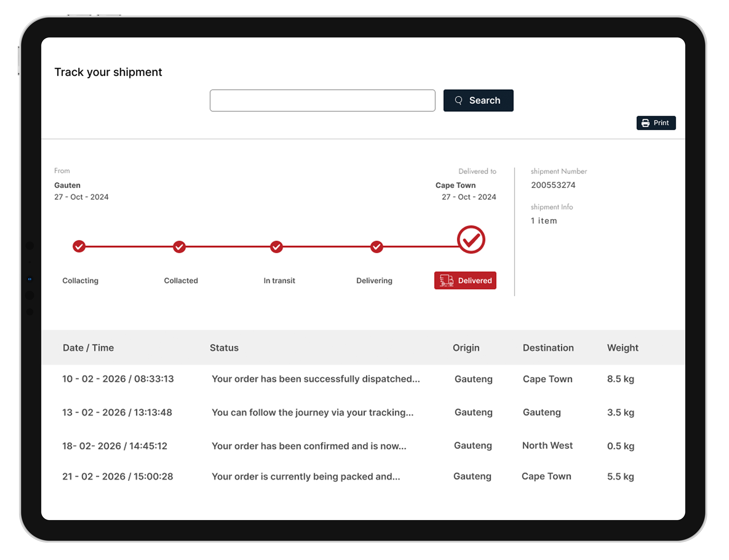
Task: Click the Collacted step checkmark marker
Action: point(179,247)
